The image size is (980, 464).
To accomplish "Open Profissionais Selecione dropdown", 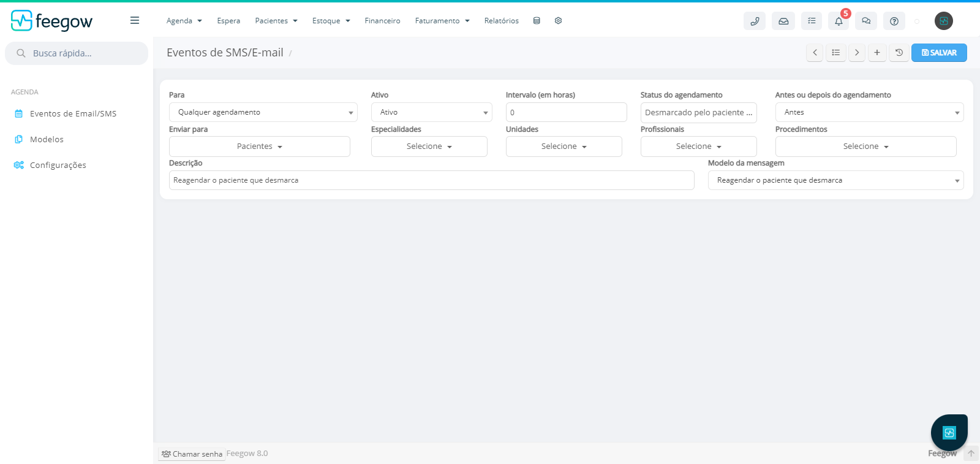I will point(699,146).
